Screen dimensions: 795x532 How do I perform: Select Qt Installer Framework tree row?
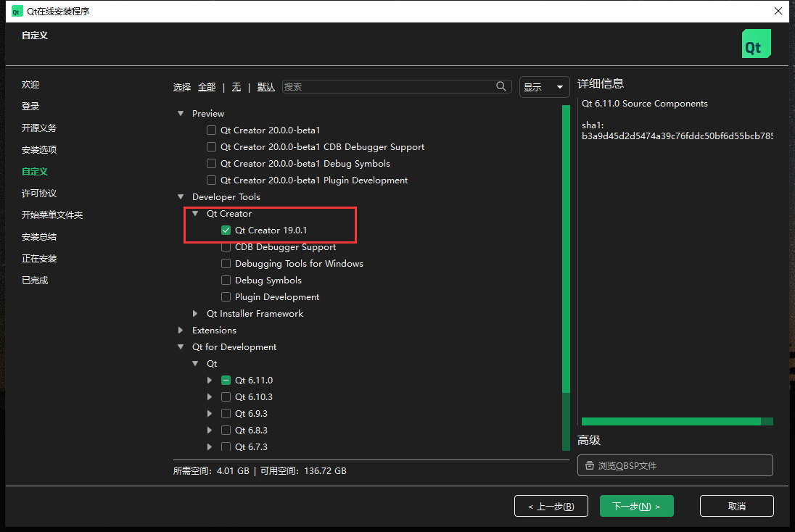pos(255,314)
